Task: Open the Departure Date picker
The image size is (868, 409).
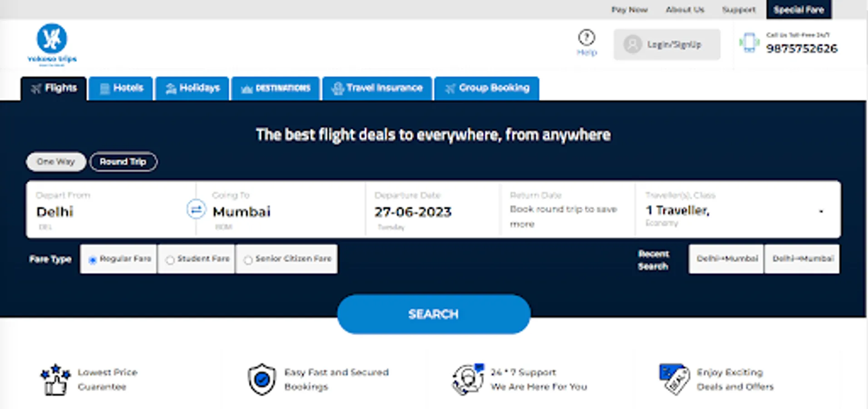Action: click(433, 209)
